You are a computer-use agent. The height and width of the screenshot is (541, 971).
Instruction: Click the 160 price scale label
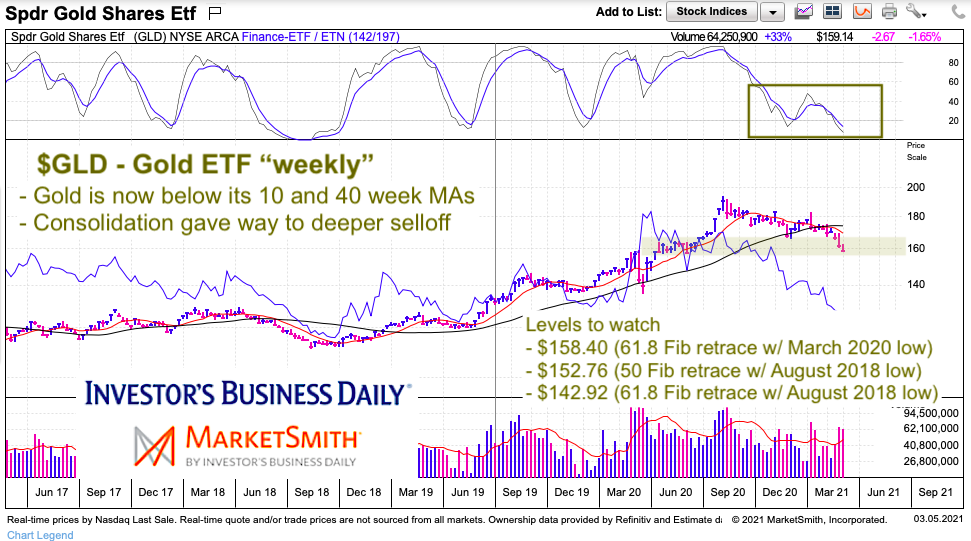point(916,248)
